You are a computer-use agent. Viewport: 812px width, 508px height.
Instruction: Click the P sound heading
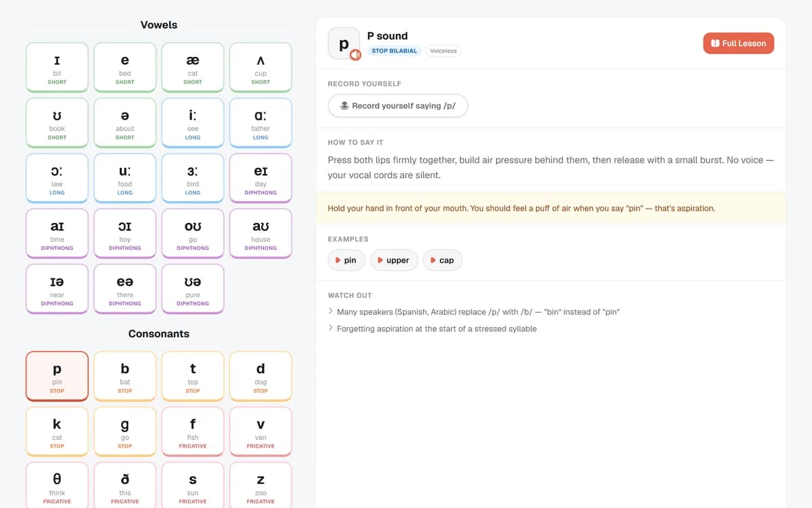[x=387, y=36]
